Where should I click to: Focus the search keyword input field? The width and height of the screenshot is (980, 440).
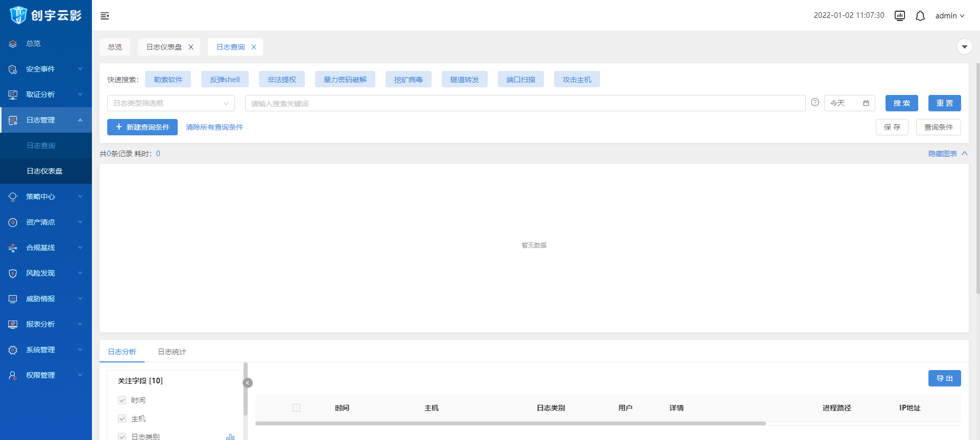(x=525, y=103)
